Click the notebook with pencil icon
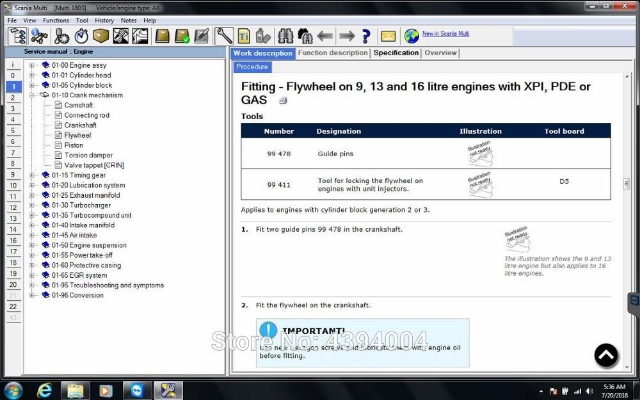Screen dimensions: 640x400 coord(202,36)
